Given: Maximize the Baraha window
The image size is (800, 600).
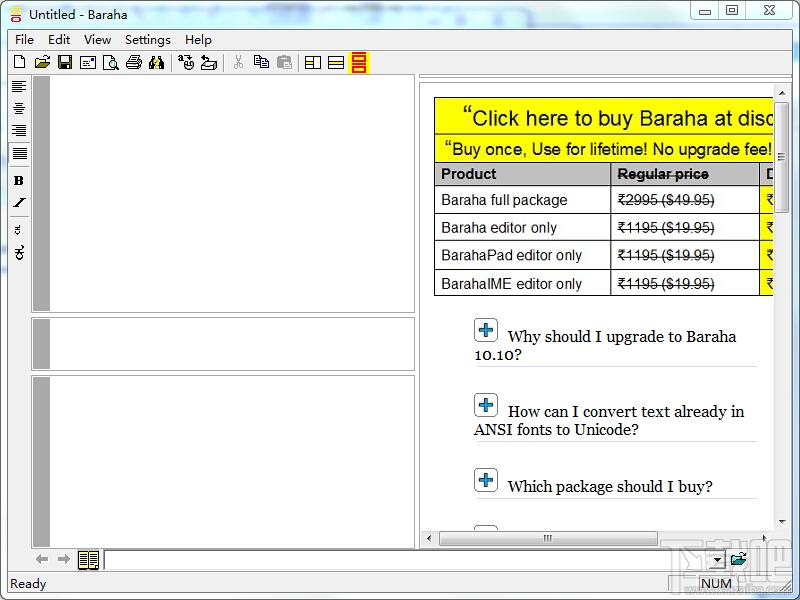Looking at the screenshot, I should (732, 10).
